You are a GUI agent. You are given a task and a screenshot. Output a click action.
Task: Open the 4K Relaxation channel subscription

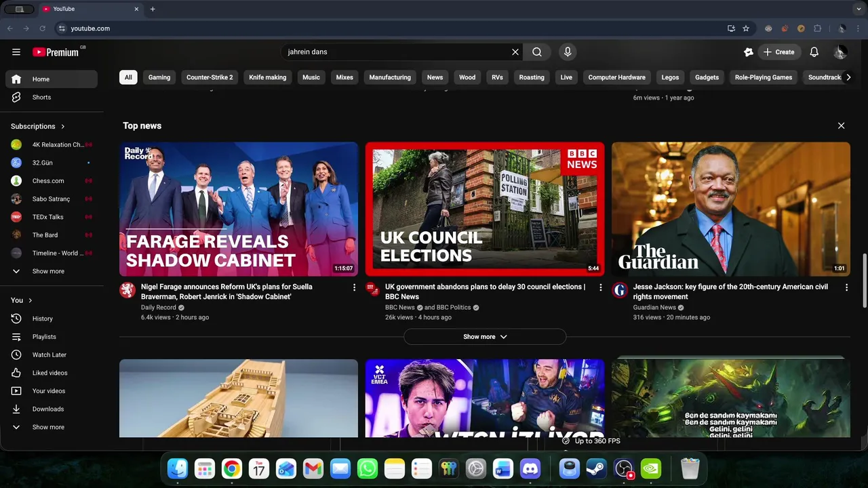52,145
